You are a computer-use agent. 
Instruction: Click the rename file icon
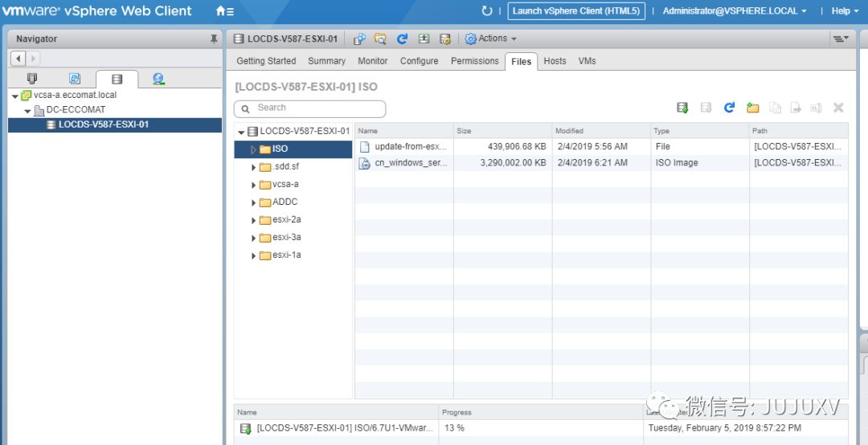(x=816, y=108)
